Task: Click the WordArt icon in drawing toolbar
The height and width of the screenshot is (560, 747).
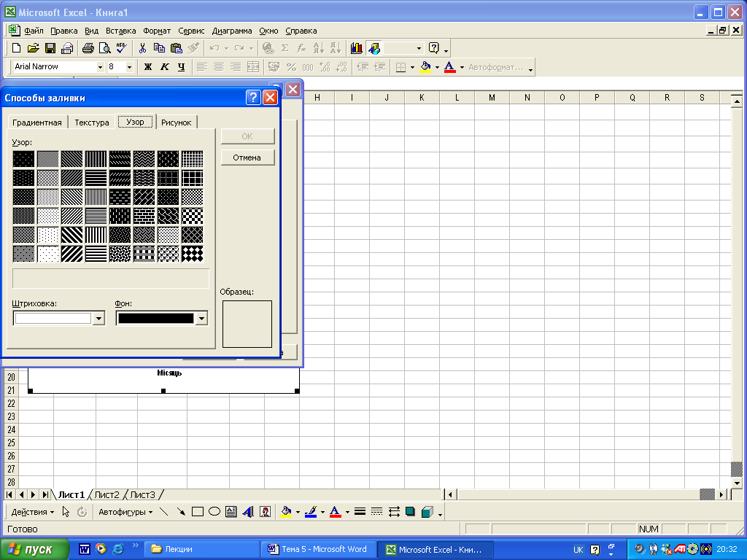Action: [248, 512]
